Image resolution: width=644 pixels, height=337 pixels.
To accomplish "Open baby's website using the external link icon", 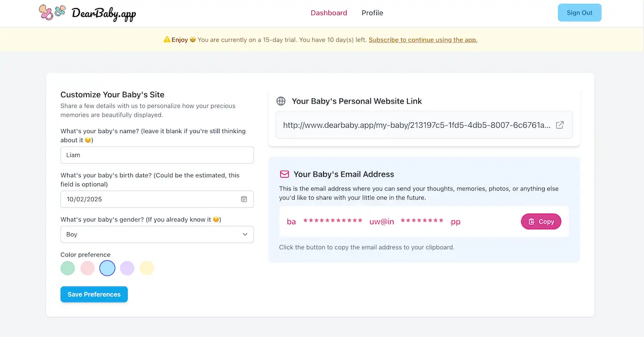I will pyautogui.click(x=560, y=125).
